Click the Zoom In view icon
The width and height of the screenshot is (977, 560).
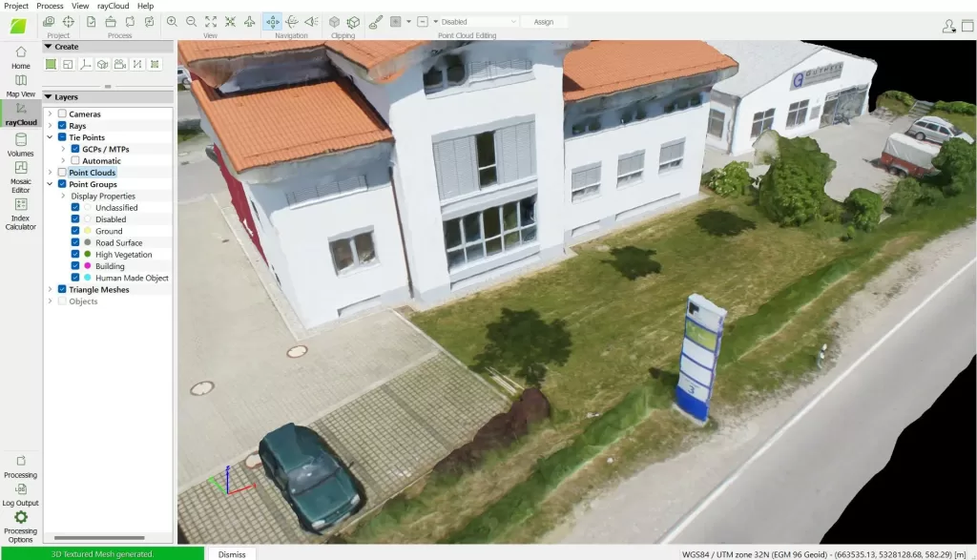[172, 22]
